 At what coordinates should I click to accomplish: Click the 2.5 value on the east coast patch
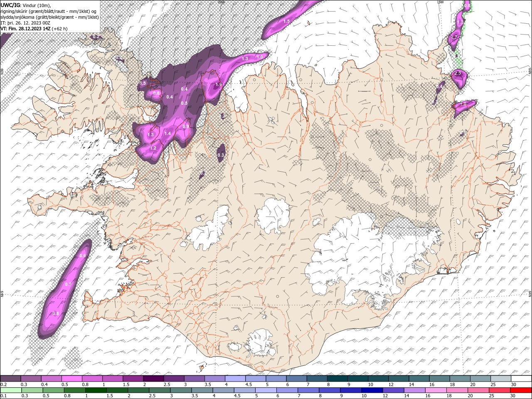[458, 74]
